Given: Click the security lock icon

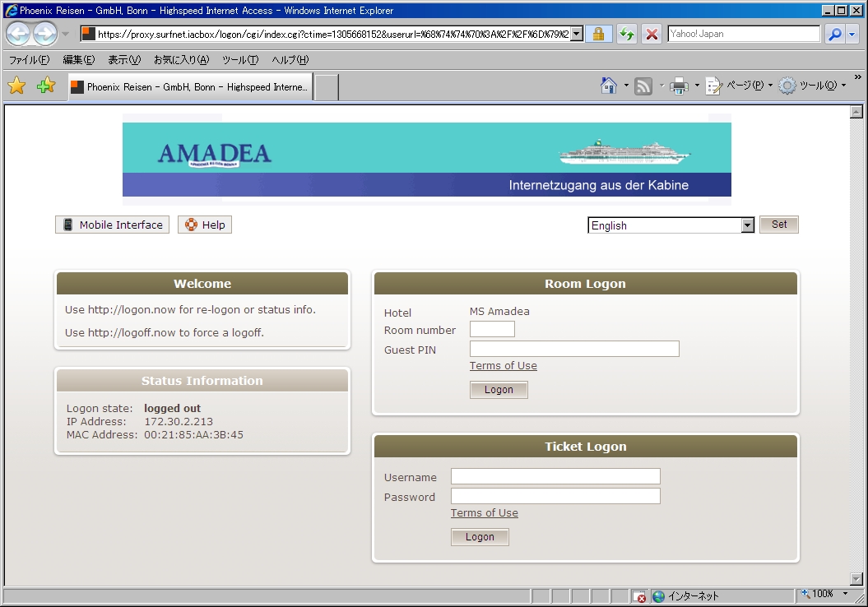Looking at the screenshot, I should click(x=598, y=34).
